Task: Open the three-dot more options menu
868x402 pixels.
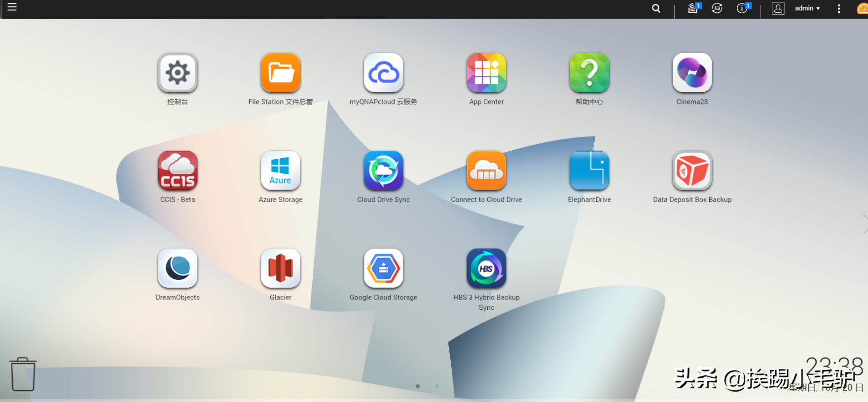Action: click(x=839, y=8)
